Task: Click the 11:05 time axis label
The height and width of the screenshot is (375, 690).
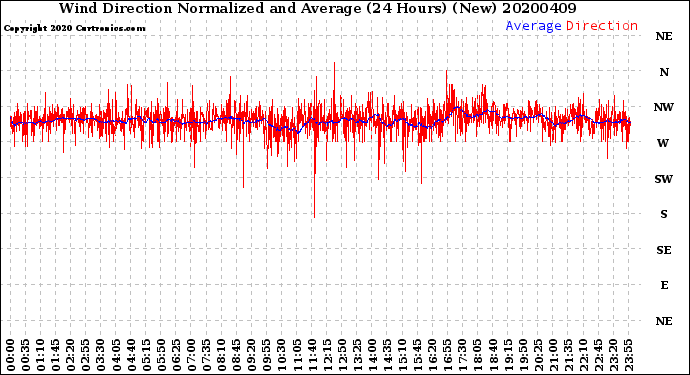Action: (297, 355)
